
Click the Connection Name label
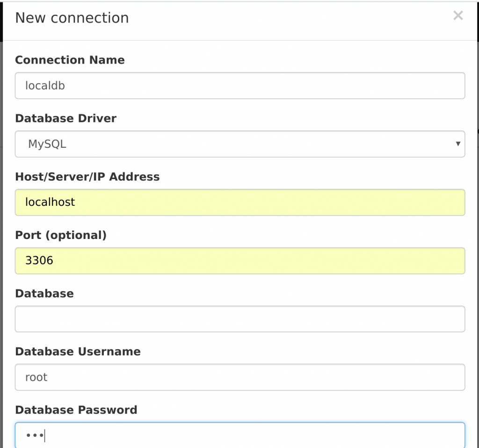(70, 60)
